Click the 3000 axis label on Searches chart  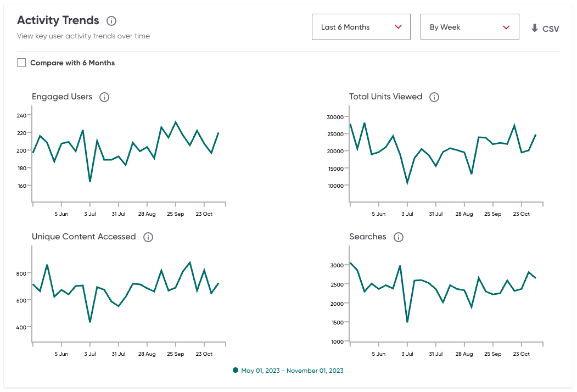coord(337,265)
